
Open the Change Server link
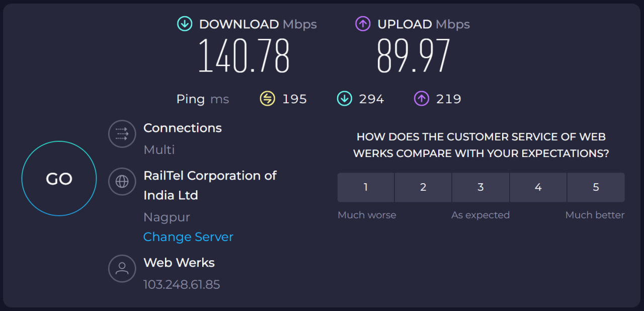pos(188,237)
